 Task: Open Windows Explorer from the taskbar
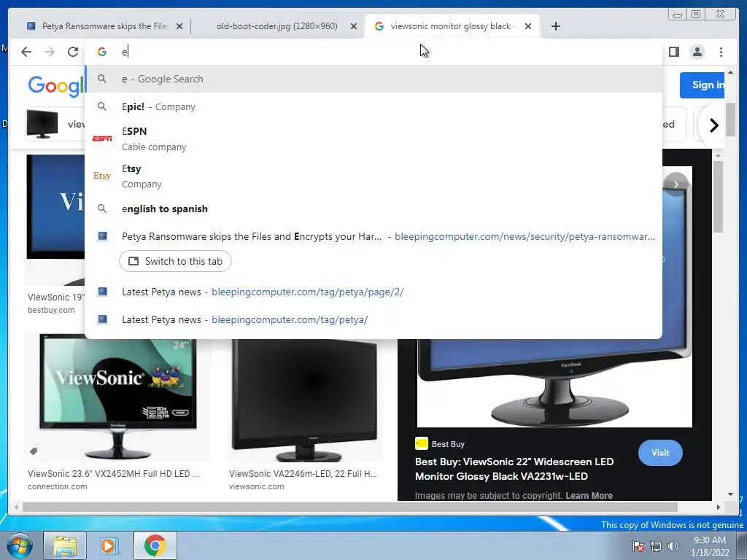coord(65,545)
